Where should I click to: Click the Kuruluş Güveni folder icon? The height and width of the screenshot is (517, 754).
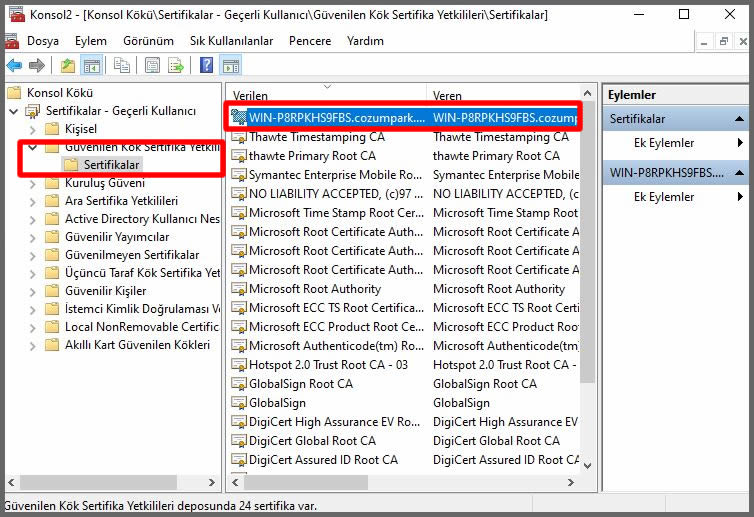pos(52,183)
